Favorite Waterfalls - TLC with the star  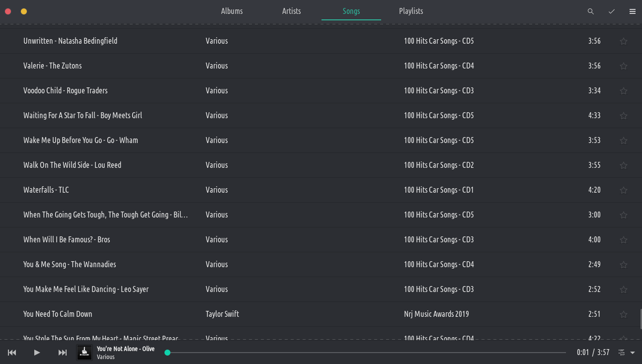[623, 190]
